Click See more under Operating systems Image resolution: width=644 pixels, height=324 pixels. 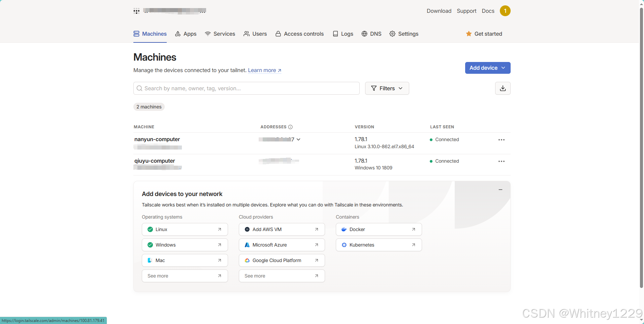point(185,276)
